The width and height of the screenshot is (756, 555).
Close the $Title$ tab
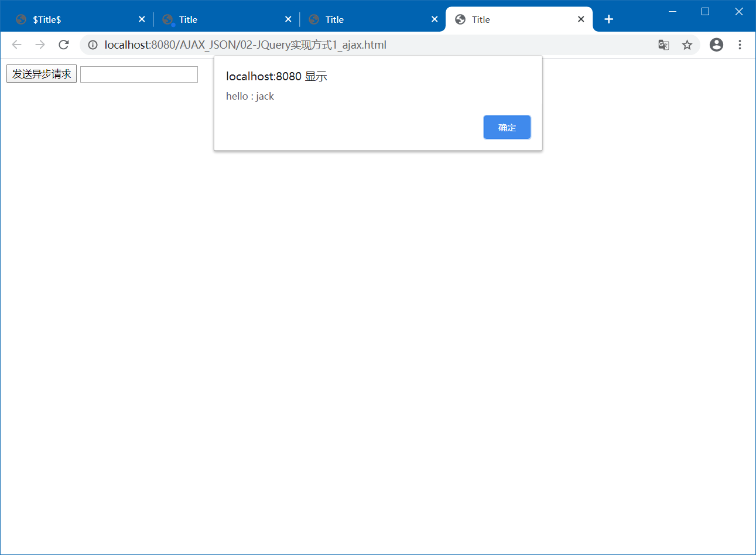(x=142, y=19)
